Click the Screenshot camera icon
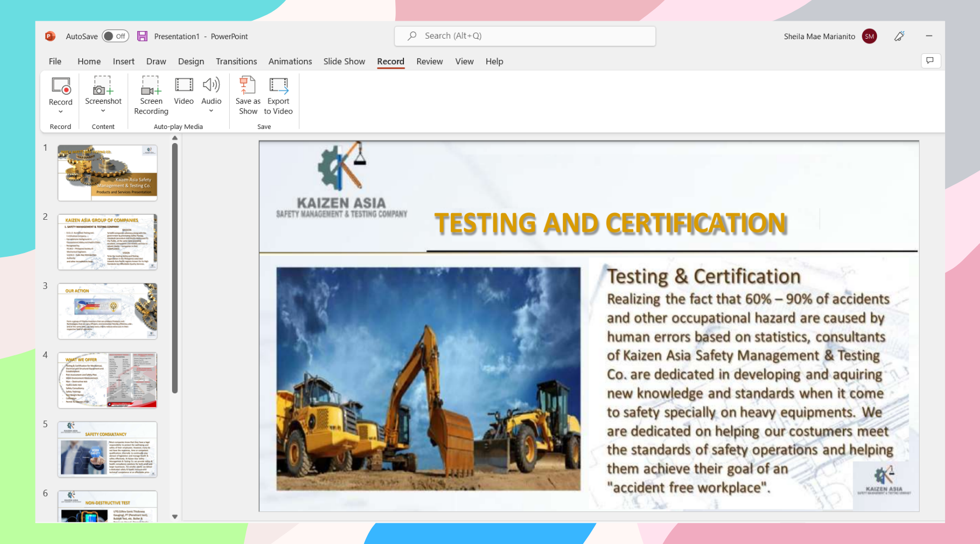 (103, 85)
